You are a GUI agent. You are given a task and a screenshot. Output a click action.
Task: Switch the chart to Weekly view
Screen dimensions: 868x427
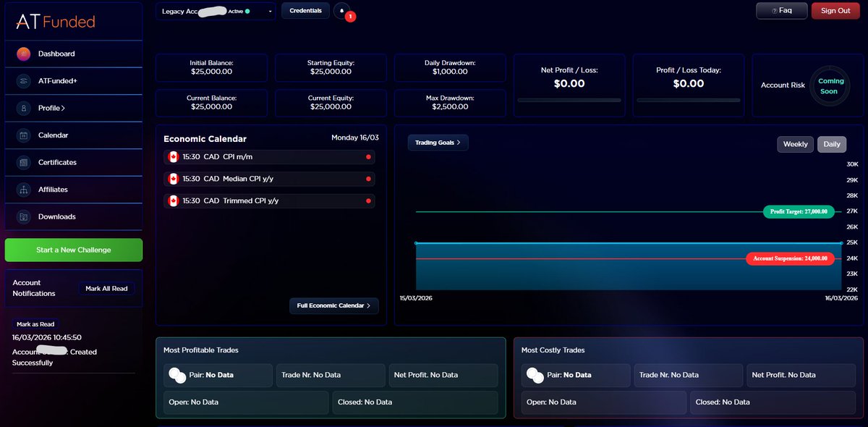click(796, 144)
